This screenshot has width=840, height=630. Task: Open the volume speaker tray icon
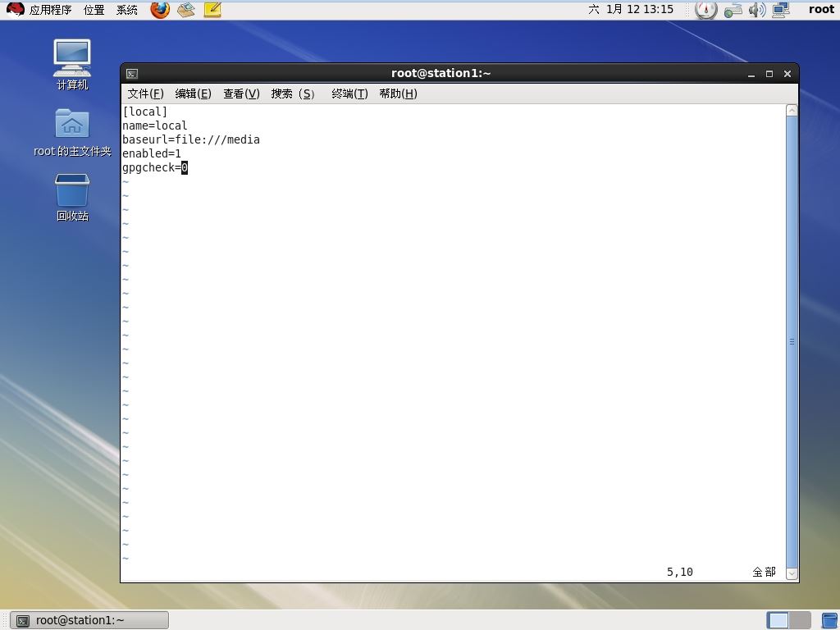coord(757,10)
